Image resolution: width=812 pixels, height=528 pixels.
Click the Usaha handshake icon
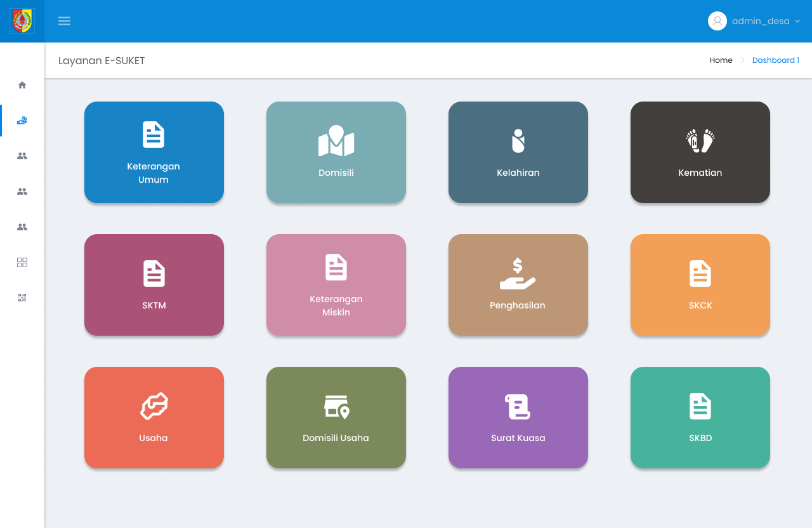point(154,406)
